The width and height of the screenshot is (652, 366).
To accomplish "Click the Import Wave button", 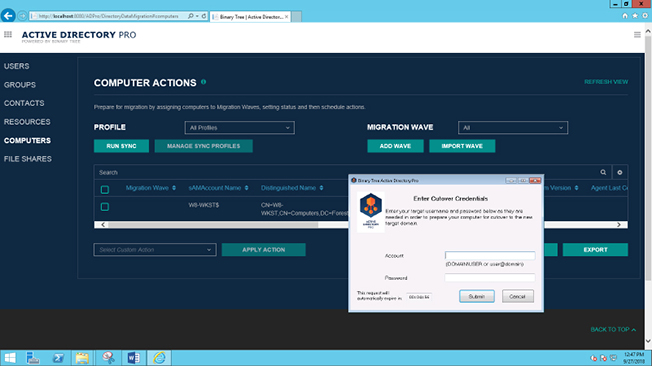I will click(462, 146).
